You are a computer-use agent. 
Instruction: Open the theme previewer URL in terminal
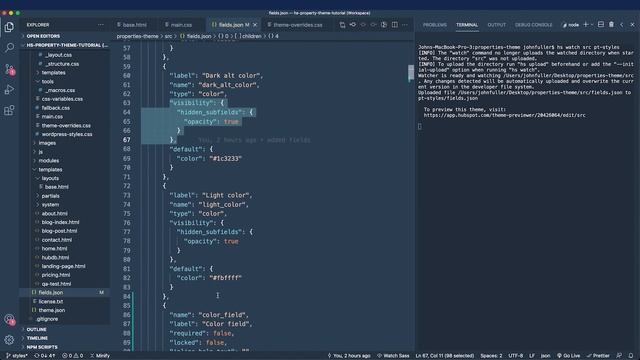click(504, 115)
